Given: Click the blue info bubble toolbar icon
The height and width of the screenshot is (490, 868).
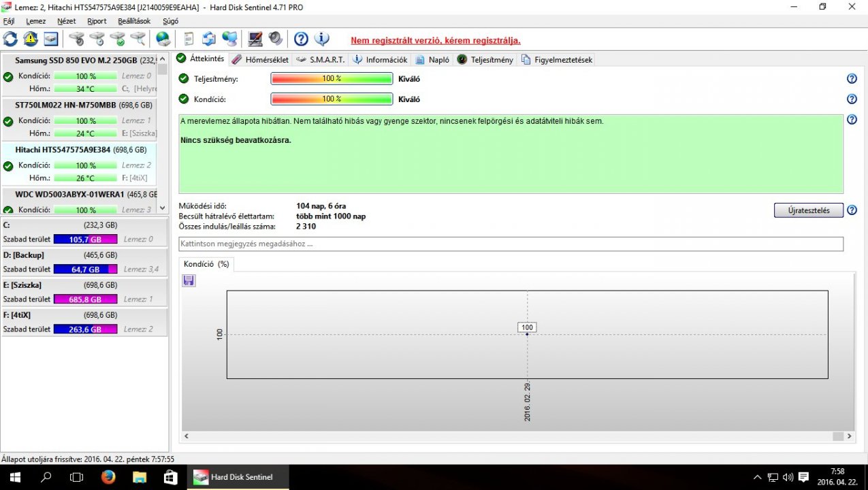Looking at the screenshot, I should [x=321, y=39].
